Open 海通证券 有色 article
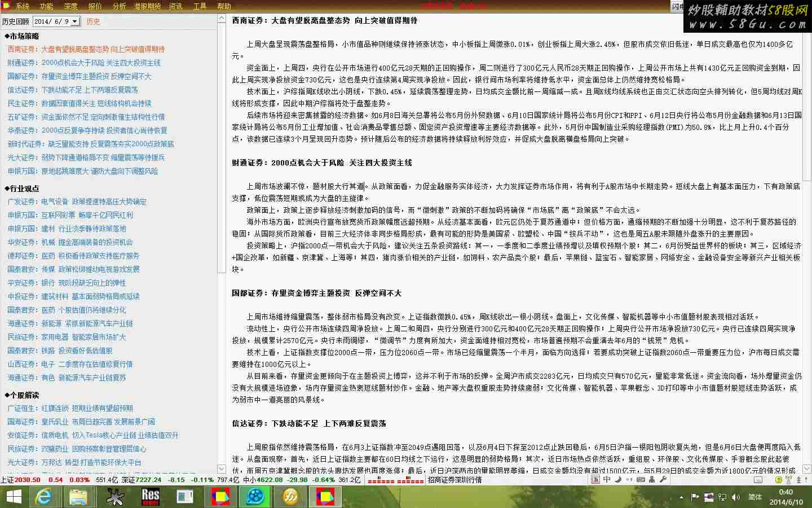The height and width of the screenshot is (508, 812). pos(67,378)
